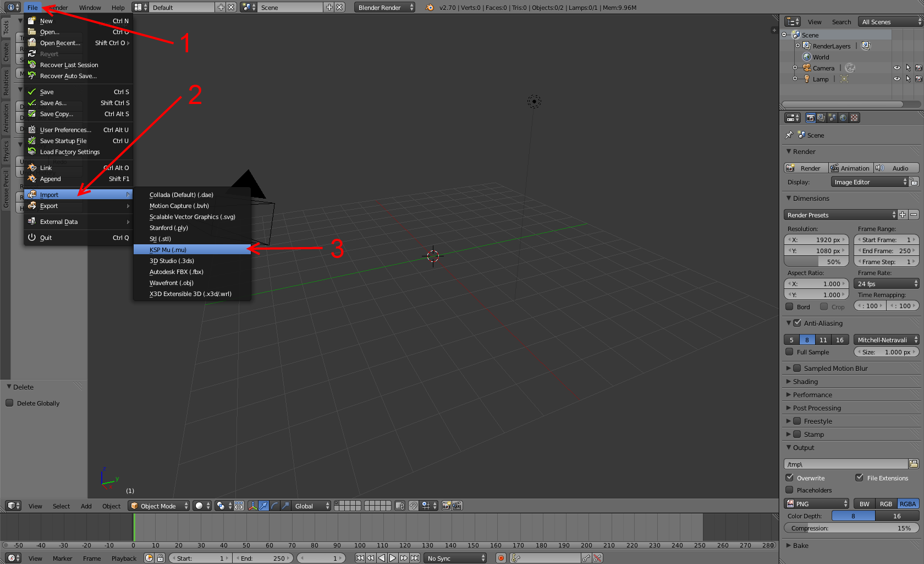
Task: Click the render layers properties tab icon
Action: coord(821,118)
